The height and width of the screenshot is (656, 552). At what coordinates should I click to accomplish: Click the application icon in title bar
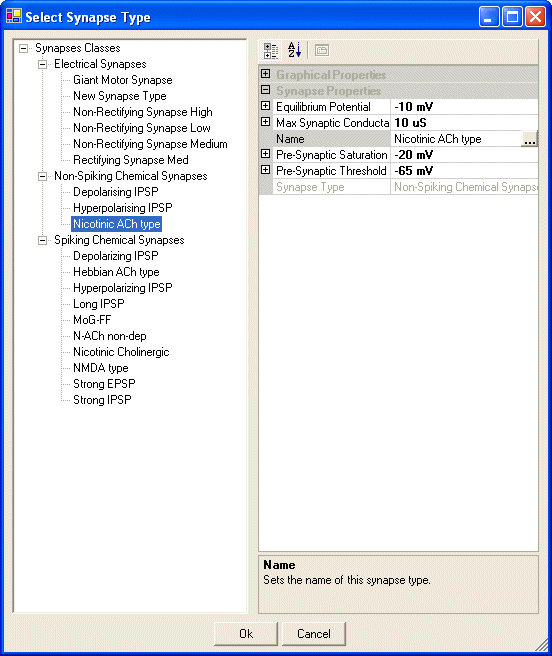pyautogui.click(x=14, y=16)
